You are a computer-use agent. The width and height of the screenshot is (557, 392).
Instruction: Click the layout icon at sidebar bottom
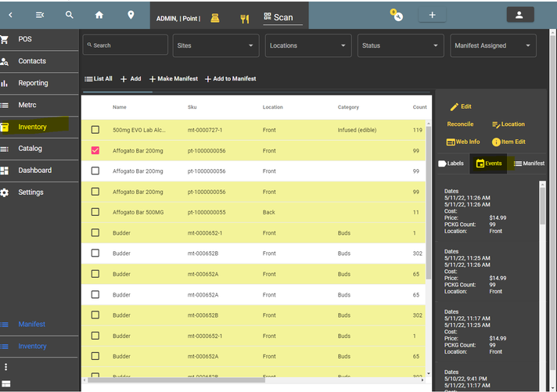point(6,383)
